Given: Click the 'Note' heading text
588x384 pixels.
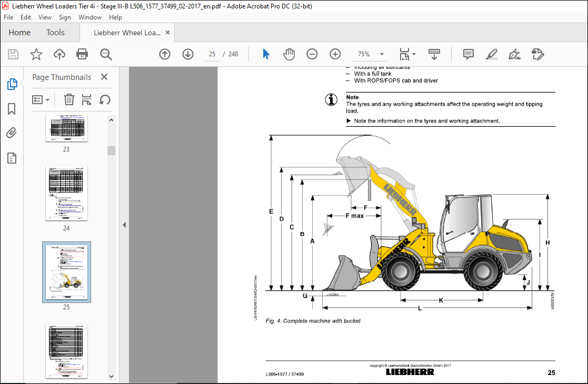Looking at the screenshot, I should point(352,97).
